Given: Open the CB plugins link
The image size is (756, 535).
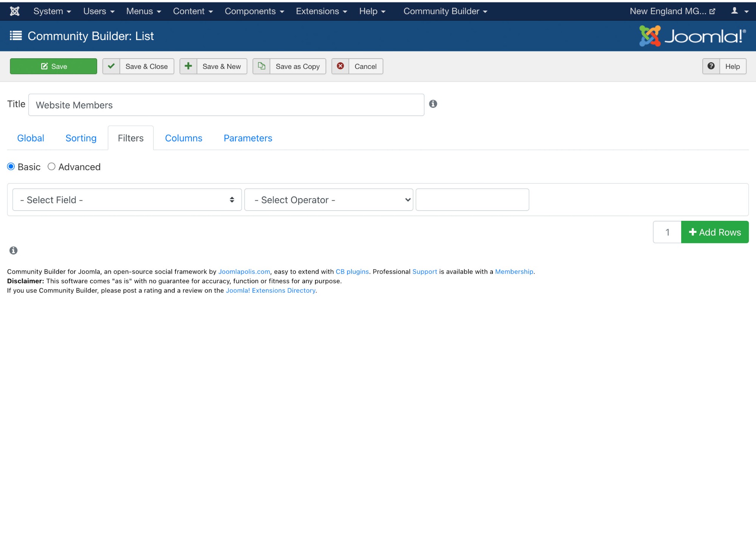Looking at the screenshot, I should tap(352, 271).
